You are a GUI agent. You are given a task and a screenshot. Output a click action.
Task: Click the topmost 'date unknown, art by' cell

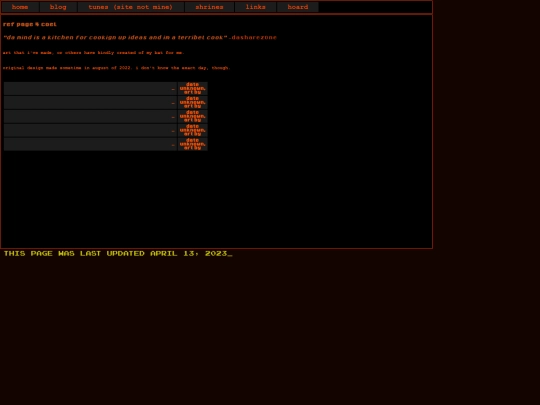[x=193, y=89]
